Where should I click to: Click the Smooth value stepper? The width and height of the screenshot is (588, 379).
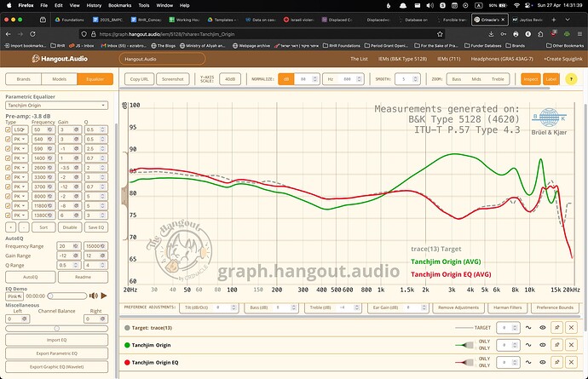(x=415, y=79)
